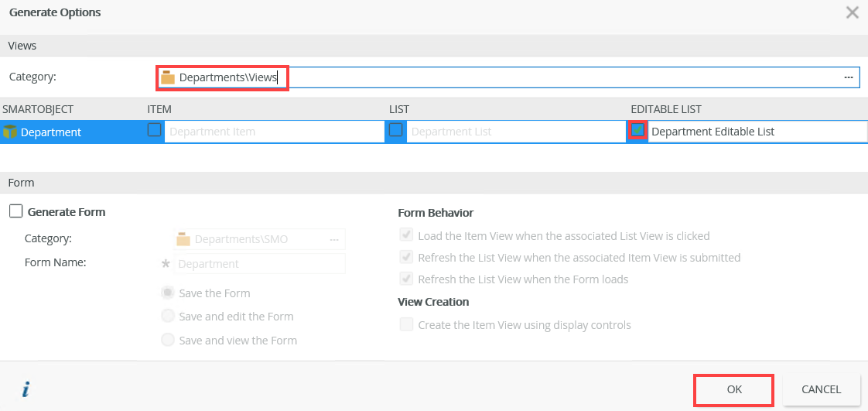Check the Generate Form checkbox
Image resolution: width=868 pixels, height=411 pixels.
point(15,211)
